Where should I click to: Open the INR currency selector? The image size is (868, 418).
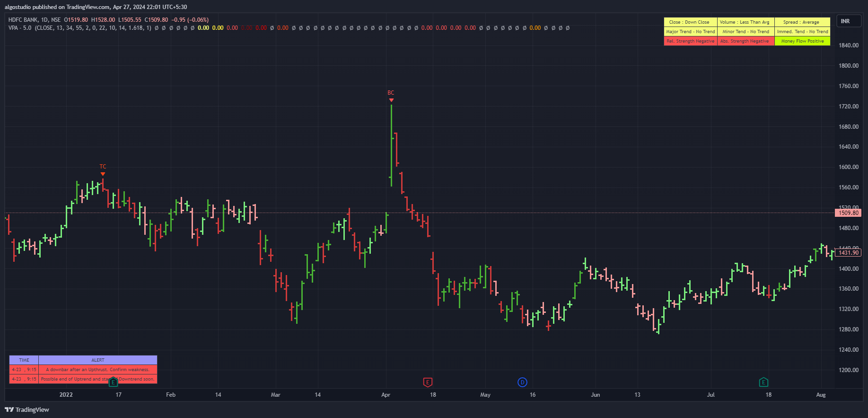point(849,21)
